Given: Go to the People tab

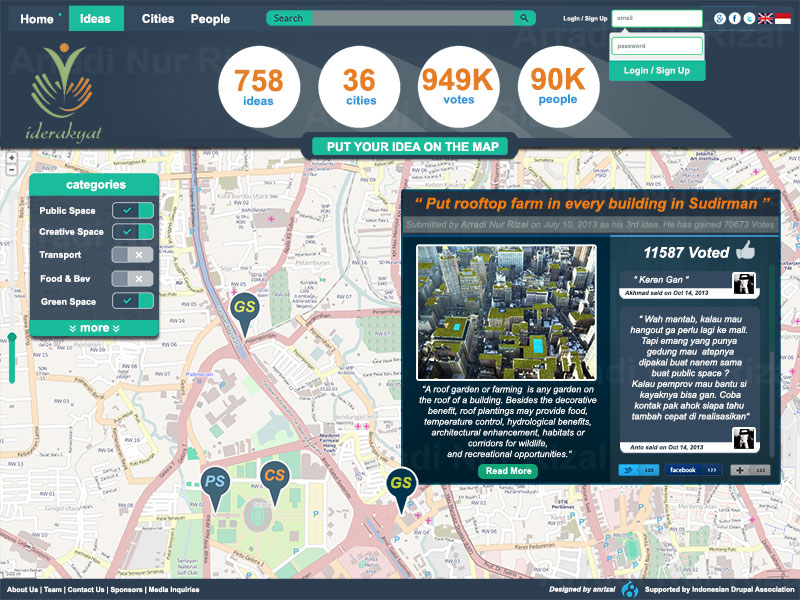Looking at the screenshot, I should tap(210, 19).
